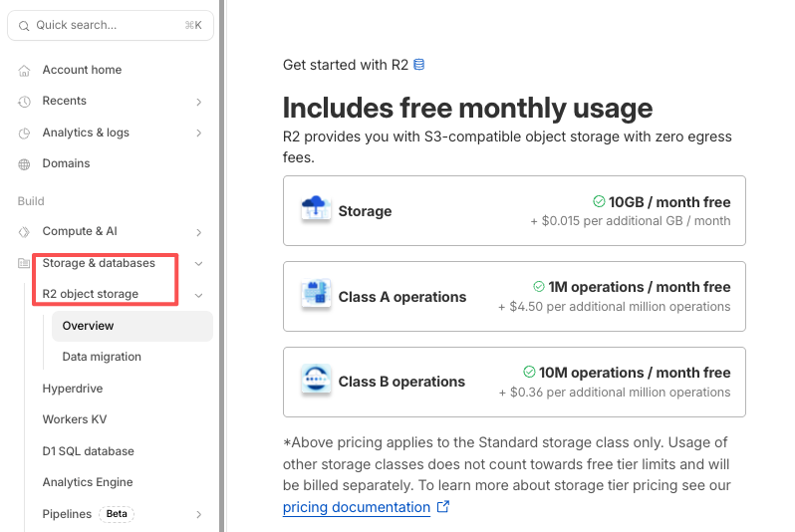Click the Recents clock icon
The width and height of the screenshot is (795, 532).
[x=24, y=102]
